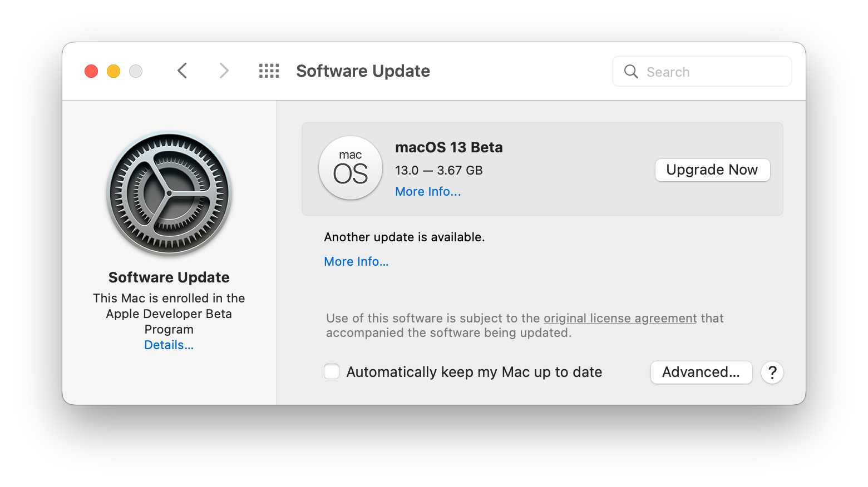Open the original license agreement link
The height and width of the screenshot is (487, 868).
pos(620,319)
